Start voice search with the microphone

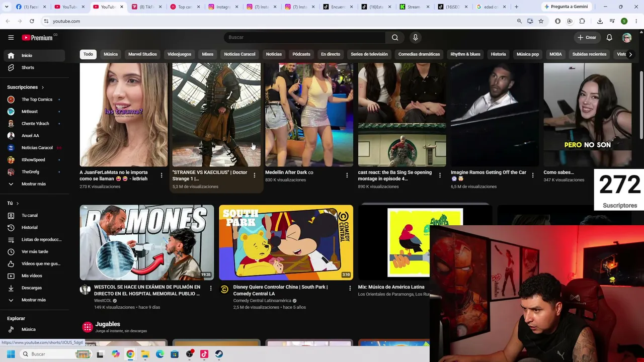415,37
